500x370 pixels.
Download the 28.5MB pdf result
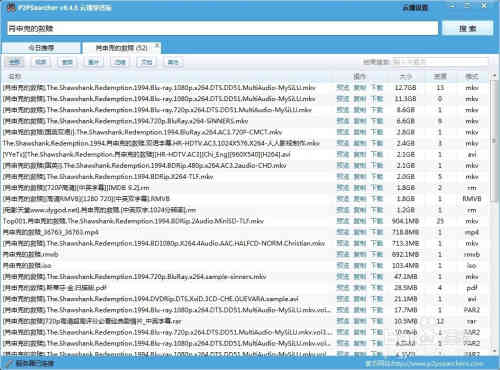tap(377, 288)
